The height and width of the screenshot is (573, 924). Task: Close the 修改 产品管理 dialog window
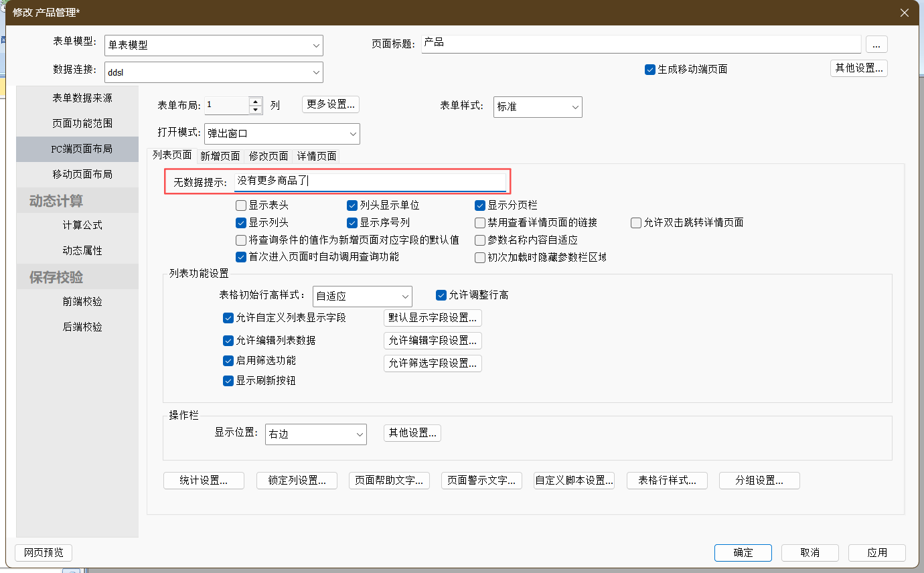(904, 13)
